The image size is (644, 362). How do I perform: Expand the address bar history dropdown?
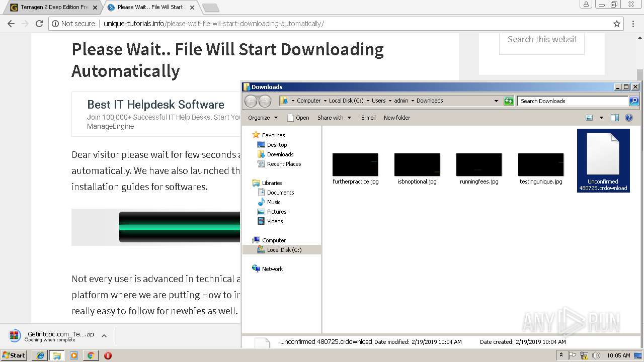coord(496,101)
